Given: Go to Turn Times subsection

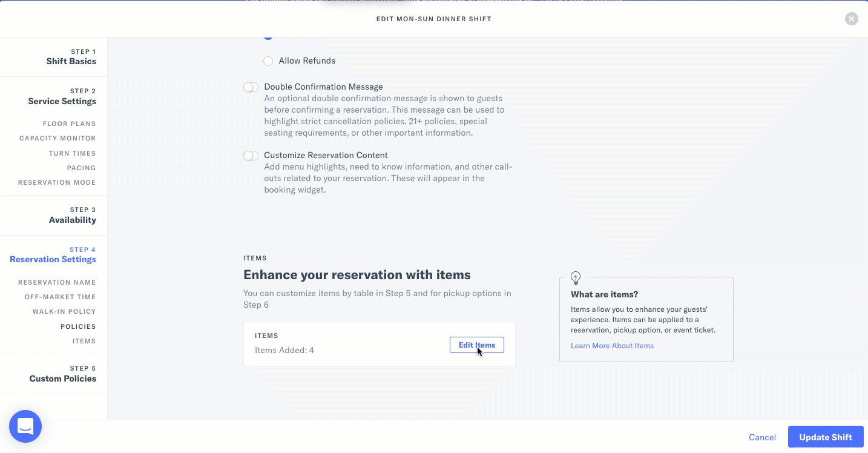Looking at the screenshot, I should coord(72,153).
